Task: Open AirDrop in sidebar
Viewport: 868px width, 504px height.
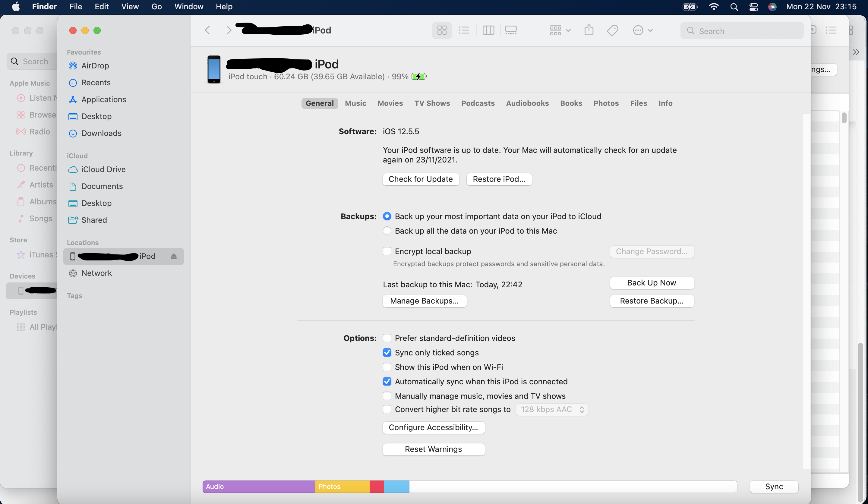Action: 95,66
